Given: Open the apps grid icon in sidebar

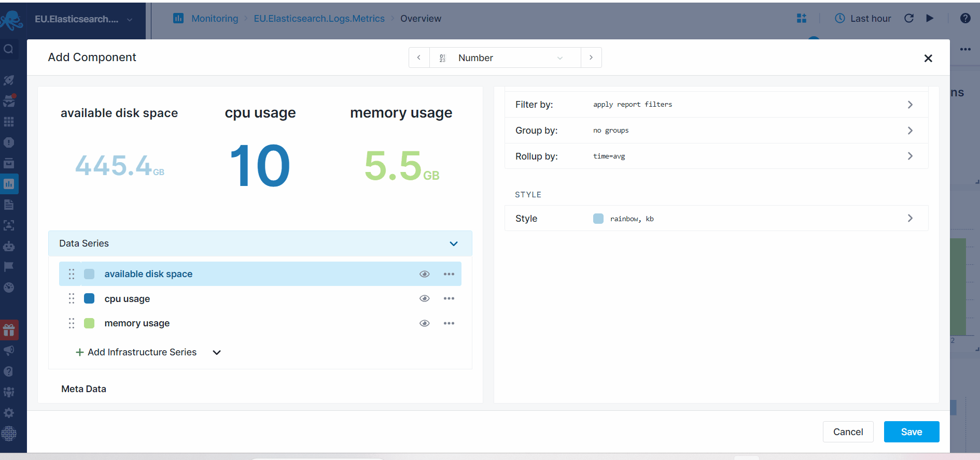Looking at the screenshot, I should (x=9, y=122).
